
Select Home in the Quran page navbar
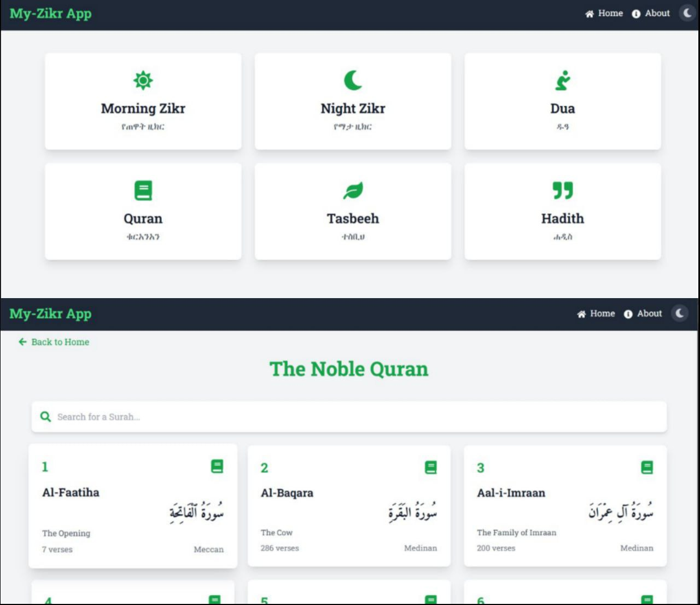point(603,313)
